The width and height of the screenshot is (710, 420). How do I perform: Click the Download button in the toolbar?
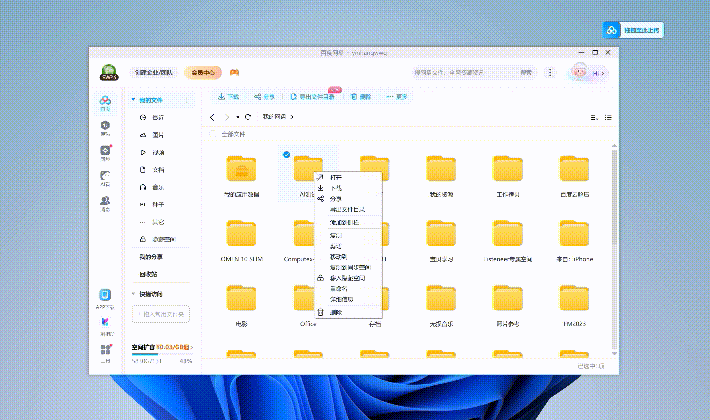(x=228, y=97)
